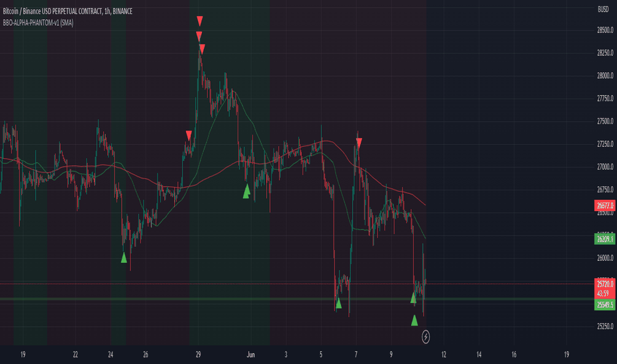Image resolution: width=617 pixels, height=364 pixels.
Task: Click the red sell arrow below 27500 before 29 May
Action: point(189,136)
